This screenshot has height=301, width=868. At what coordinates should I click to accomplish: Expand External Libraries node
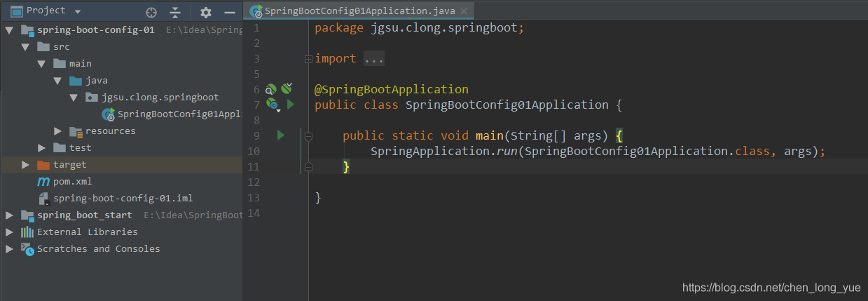click(x=10, y=232)
